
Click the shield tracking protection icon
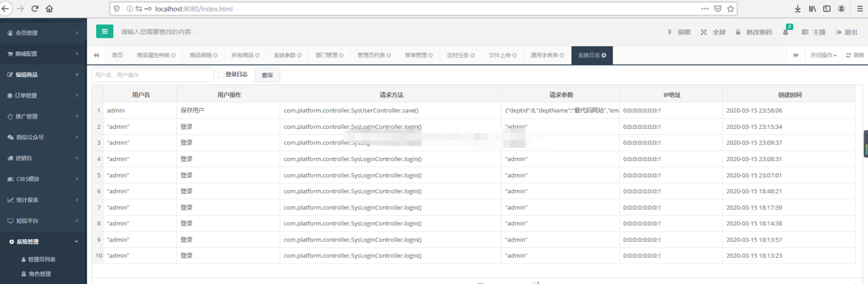pos(117,8)
